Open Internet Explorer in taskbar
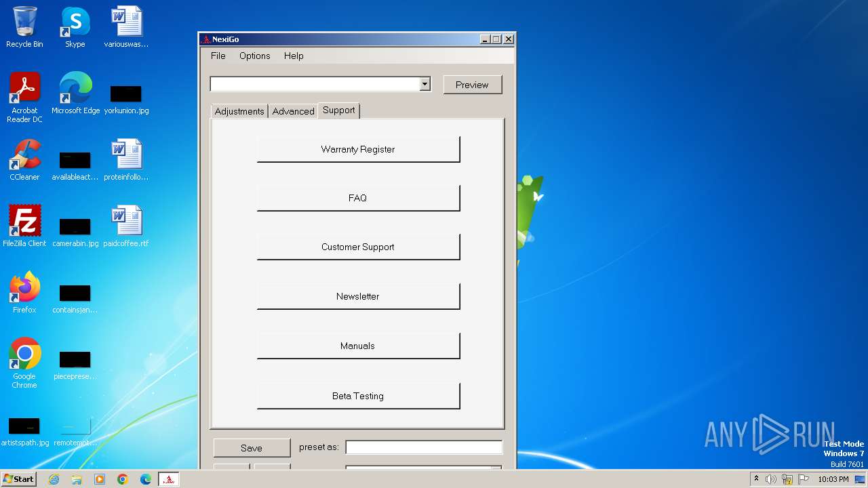This screenshot has width=868, height=488. coord(54,479)
